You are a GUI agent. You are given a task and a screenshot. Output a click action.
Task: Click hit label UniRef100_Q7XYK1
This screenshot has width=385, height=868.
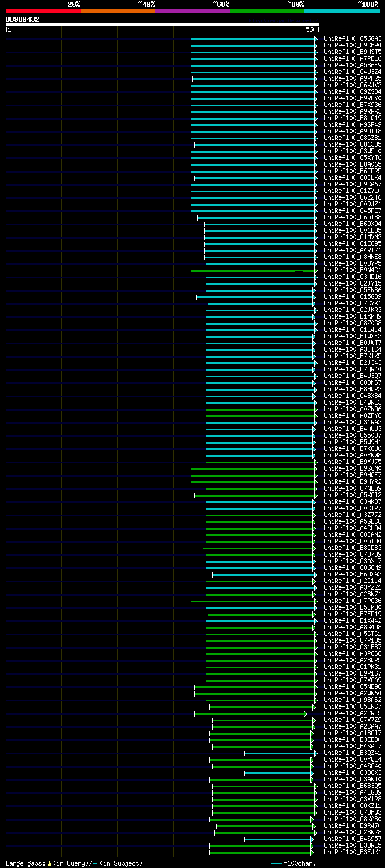click(353, 304)
